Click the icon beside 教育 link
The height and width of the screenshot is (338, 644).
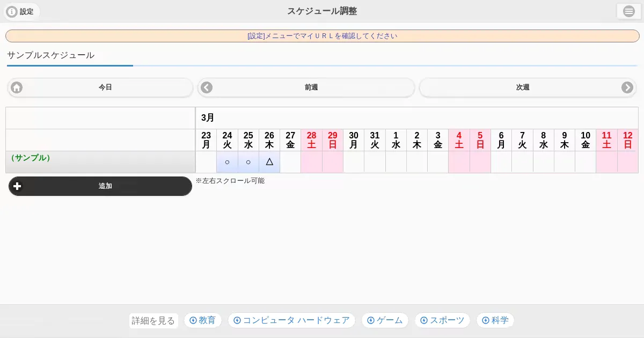coord(193,320)
